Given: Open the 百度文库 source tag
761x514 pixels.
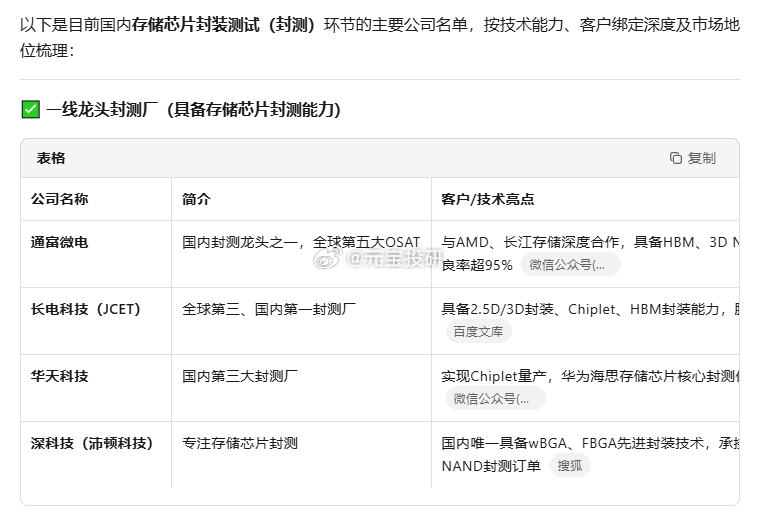Looking at the screenshot, I should pos(478,332).
